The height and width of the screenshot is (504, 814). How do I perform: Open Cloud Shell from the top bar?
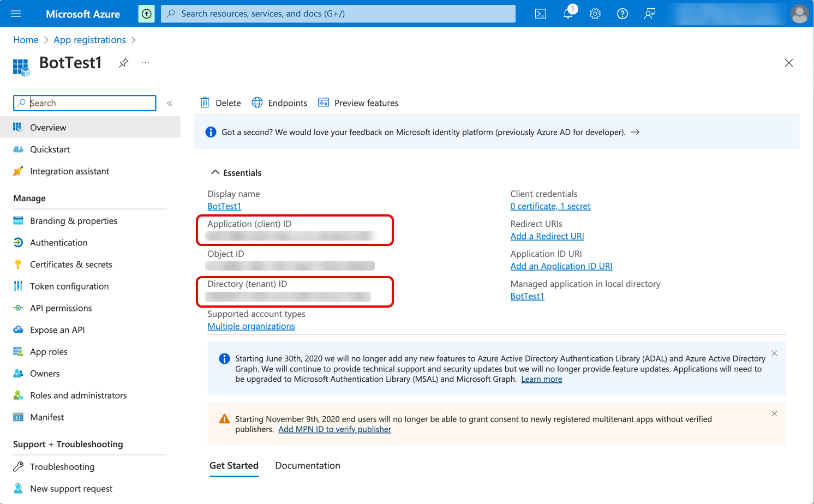(x=541, y=14)
